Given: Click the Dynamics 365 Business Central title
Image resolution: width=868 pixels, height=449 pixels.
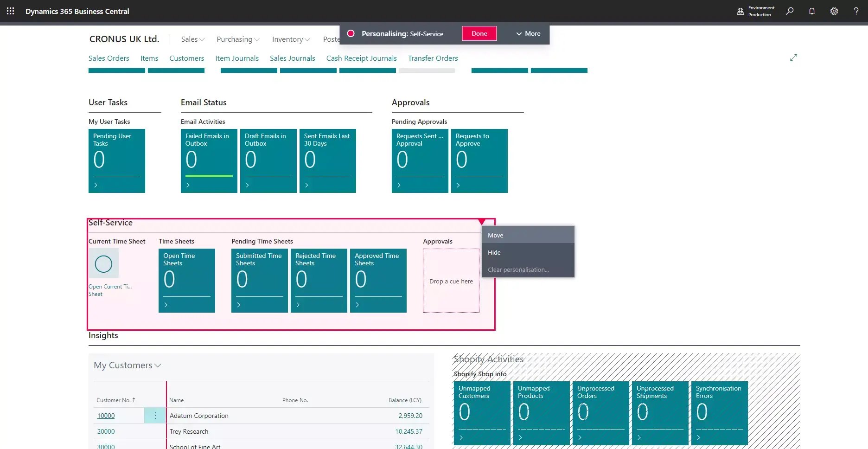Looking at the screenshot, I should [77, 11].
